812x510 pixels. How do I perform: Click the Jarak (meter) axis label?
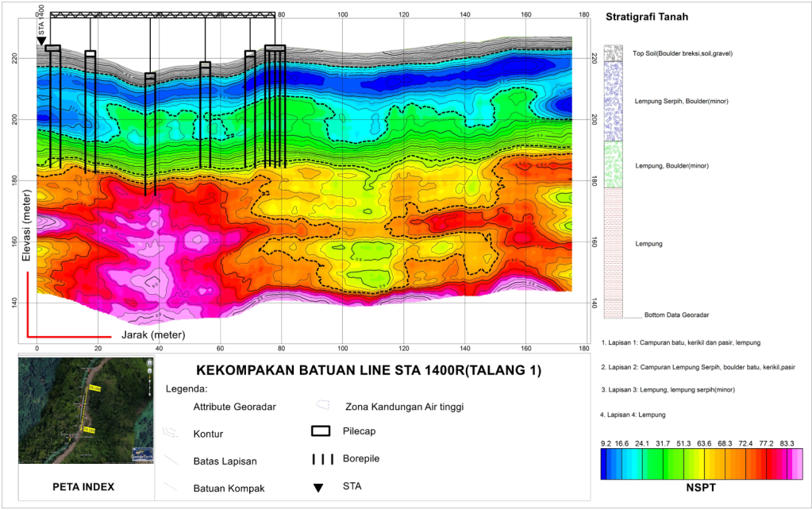click(x=153, y=335)
